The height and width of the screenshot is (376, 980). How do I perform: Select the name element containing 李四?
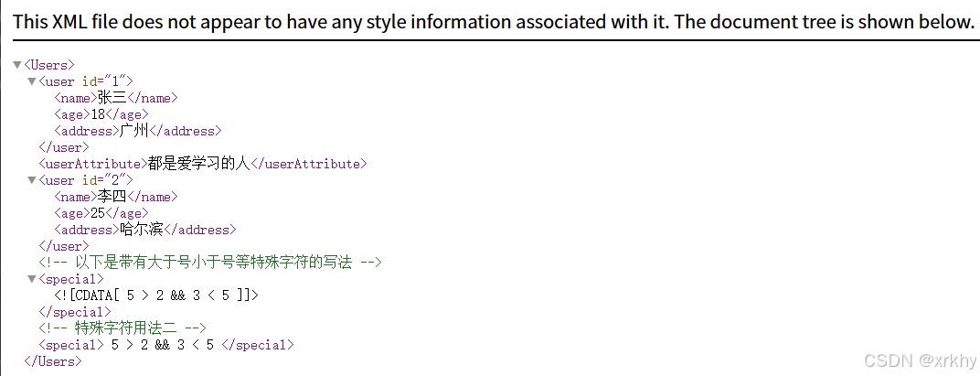click(116, 197)
